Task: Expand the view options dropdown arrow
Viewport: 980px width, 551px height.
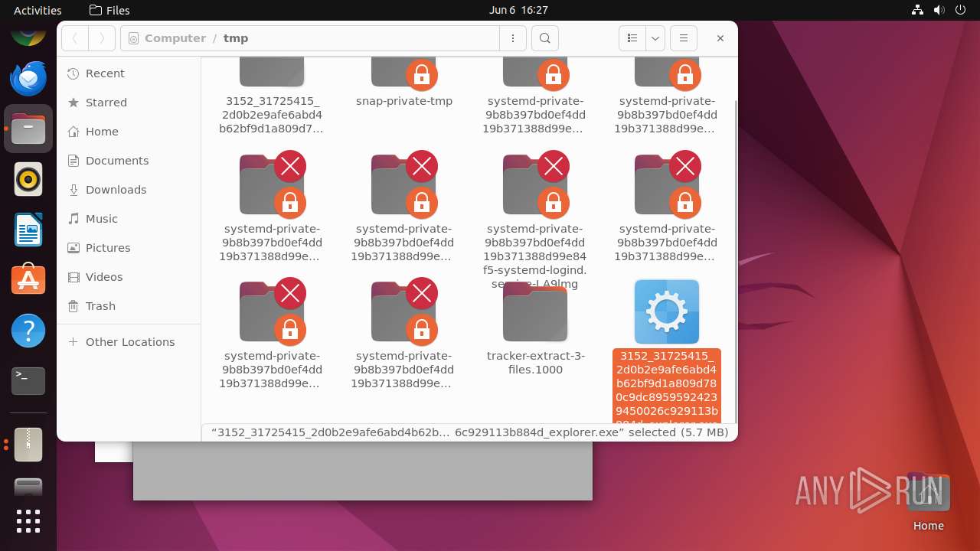Action: (x=655, y=38)
